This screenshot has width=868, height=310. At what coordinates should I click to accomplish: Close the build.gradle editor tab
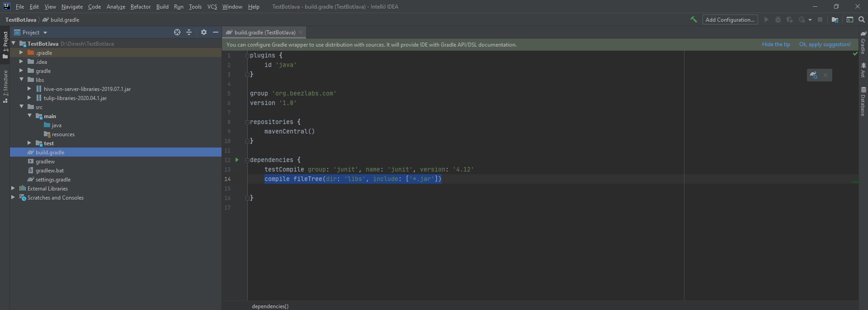pos(301,32)
